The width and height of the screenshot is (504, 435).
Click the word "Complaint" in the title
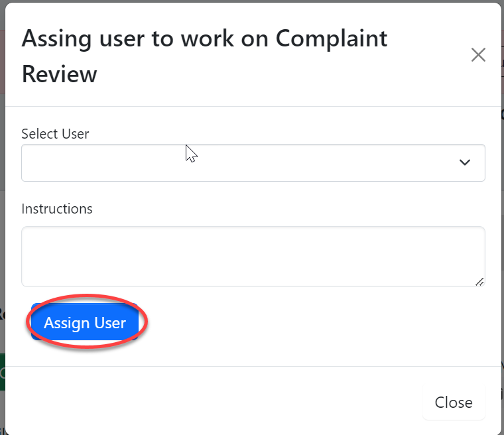[332, 38]
